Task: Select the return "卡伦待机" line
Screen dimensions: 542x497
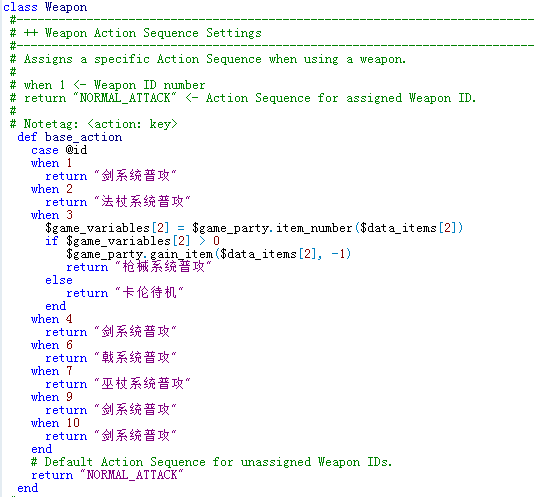Action: (x=125, y=293)
